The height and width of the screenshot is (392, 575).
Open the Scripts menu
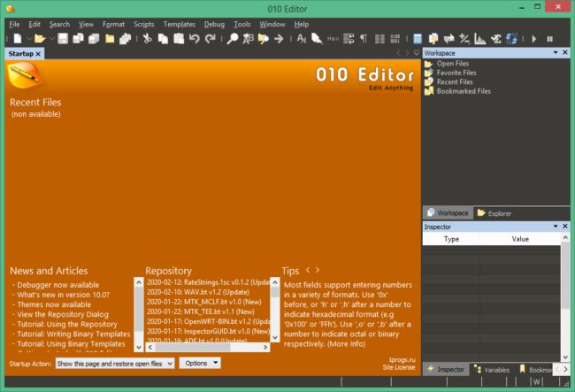(143, 24)
